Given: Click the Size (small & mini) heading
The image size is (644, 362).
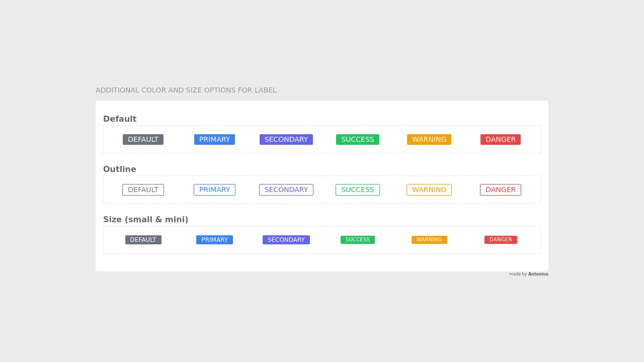Looking at the screenshot, I should (145, 220).
